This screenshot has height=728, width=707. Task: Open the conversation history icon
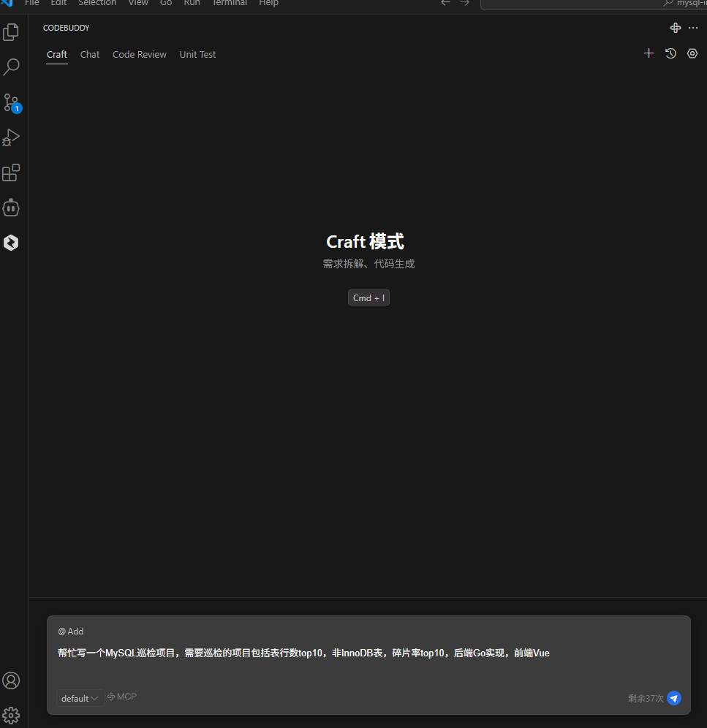[670, 53]
